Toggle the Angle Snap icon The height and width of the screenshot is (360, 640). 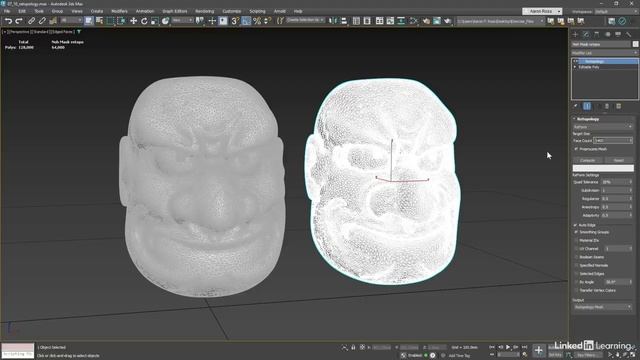coord(246,21)
